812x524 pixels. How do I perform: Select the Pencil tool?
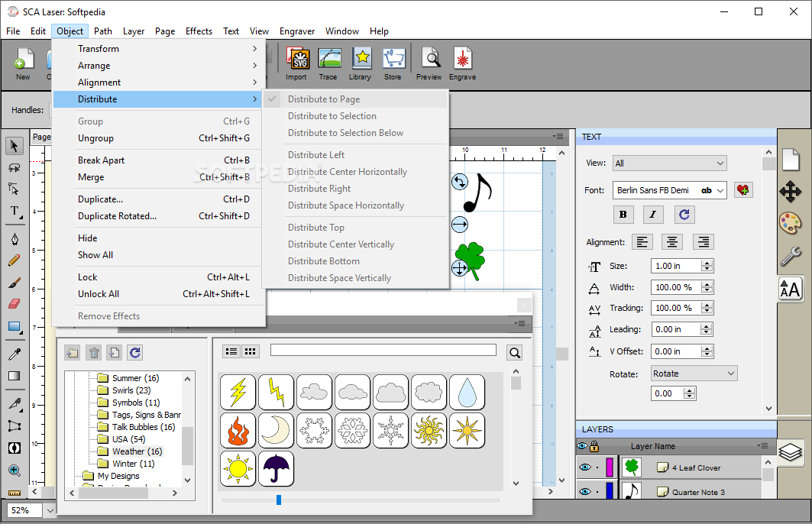[x=15, y=260]
